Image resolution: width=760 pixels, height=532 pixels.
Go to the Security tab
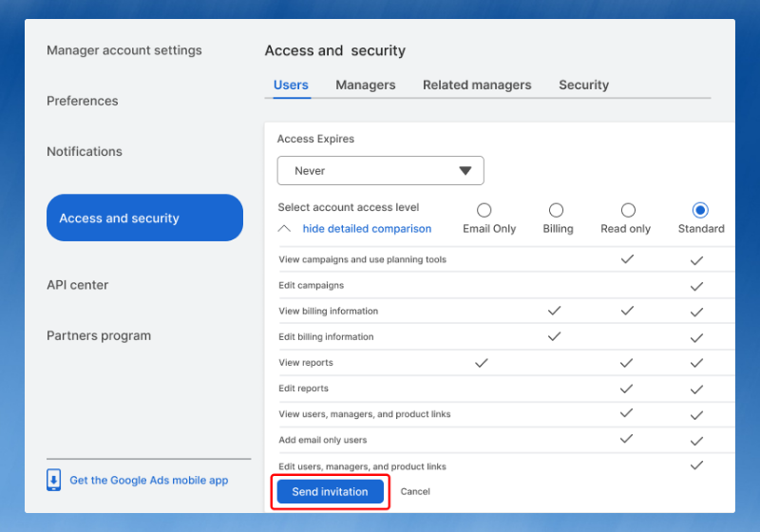tap(583, 85)
